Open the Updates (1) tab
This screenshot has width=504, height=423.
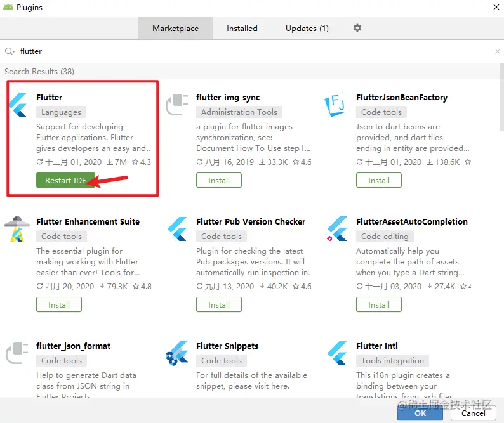pyautogui.click(x=307, y=29)
